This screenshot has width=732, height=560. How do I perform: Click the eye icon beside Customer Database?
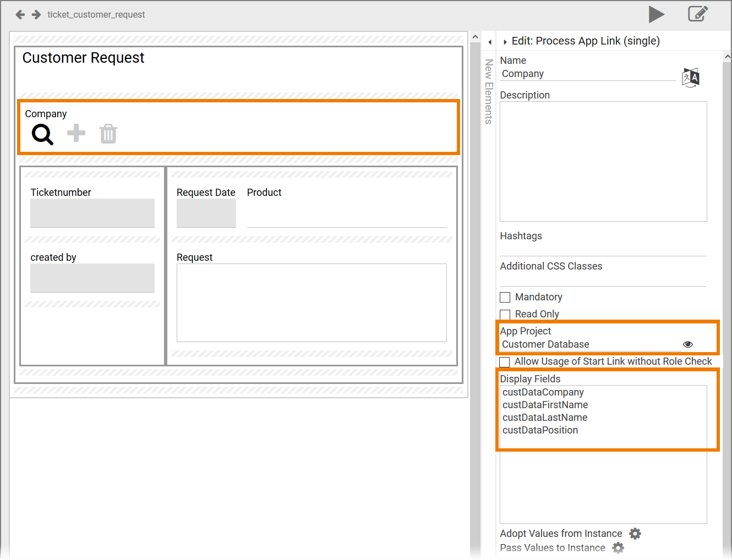pos(687,344)
